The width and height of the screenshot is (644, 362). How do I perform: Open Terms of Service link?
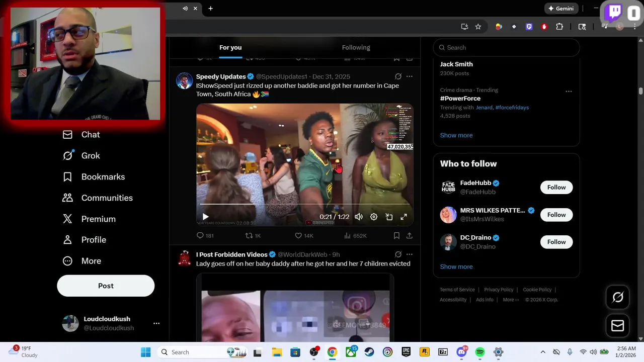pos(457,290)
